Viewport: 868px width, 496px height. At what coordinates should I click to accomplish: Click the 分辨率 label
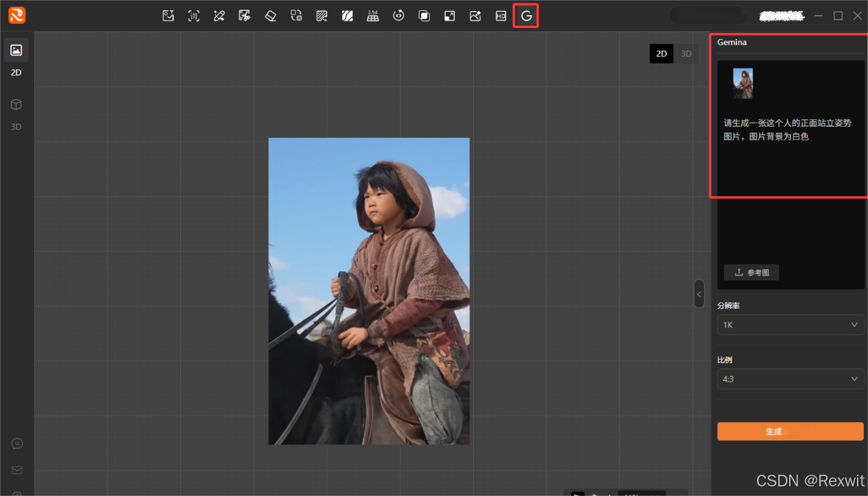coord(728,306)
